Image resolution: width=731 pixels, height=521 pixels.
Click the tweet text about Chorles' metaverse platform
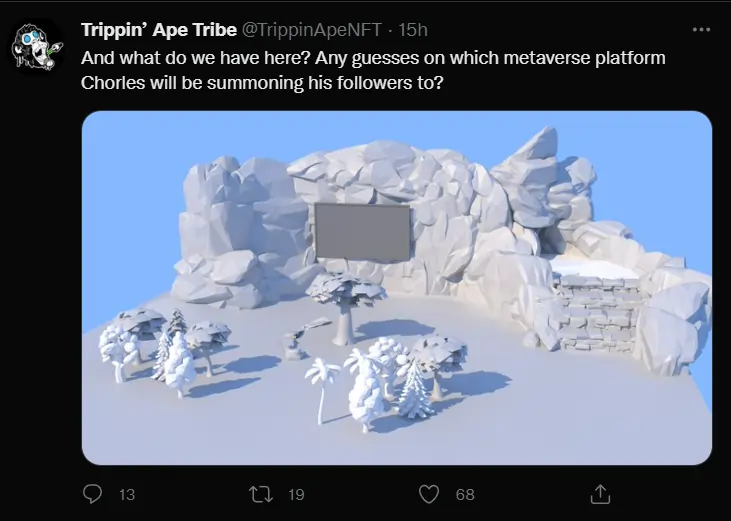(373, 70)
